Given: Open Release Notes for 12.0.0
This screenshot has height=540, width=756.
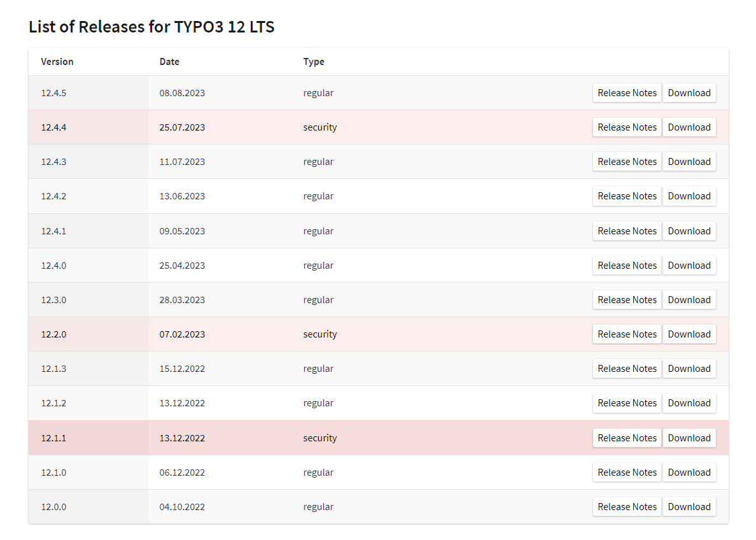Looking at the screenshot, I should [x=627, y=507].
